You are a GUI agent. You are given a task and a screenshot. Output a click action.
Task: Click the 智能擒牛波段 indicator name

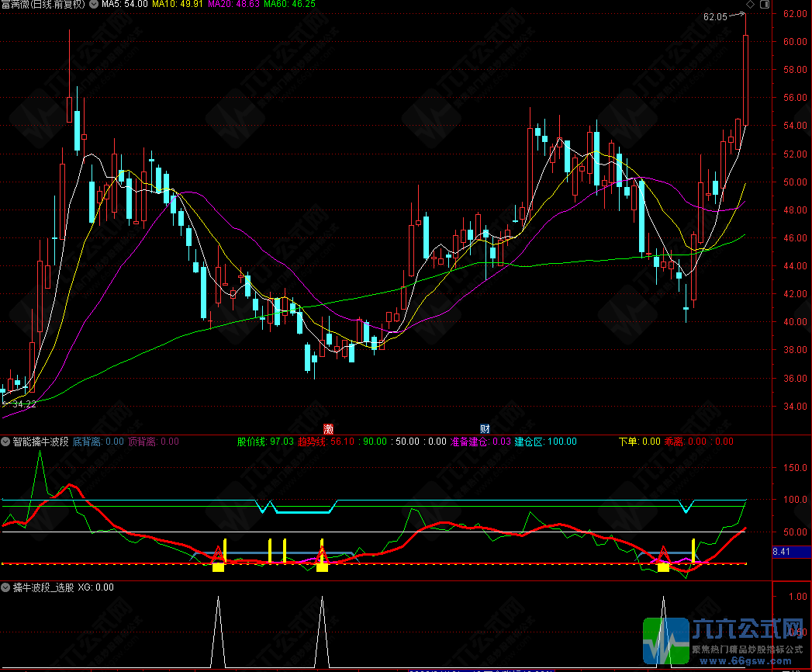pyautogui.click(x=41, y=442)
